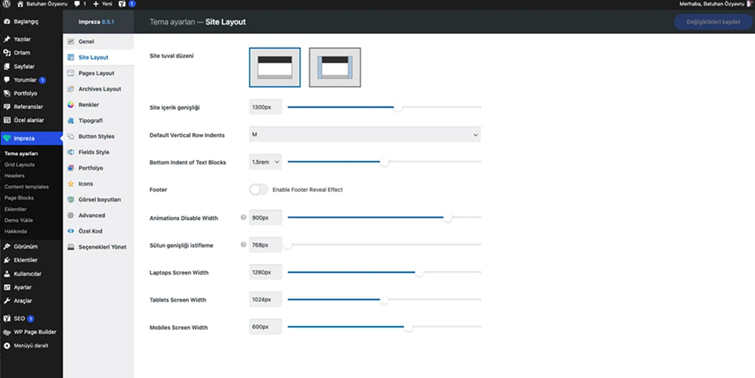Click the Portfolyo icon in admin sidebar
The image size is (755, 378).
pos(7,93)
